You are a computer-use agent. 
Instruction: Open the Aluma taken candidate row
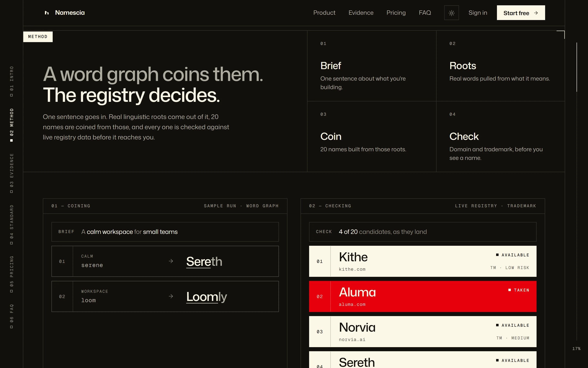point(423,296)
